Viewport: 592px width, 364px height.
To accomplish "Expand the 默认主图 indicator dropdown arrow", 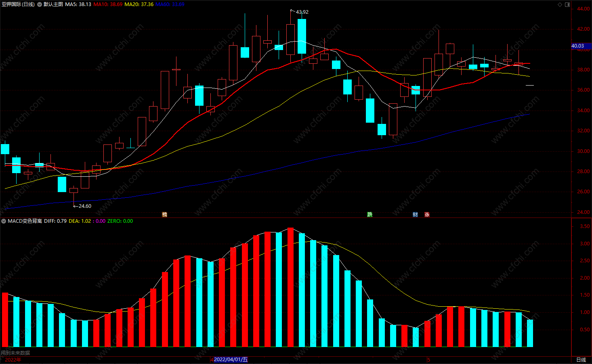I will coord(40,4).
